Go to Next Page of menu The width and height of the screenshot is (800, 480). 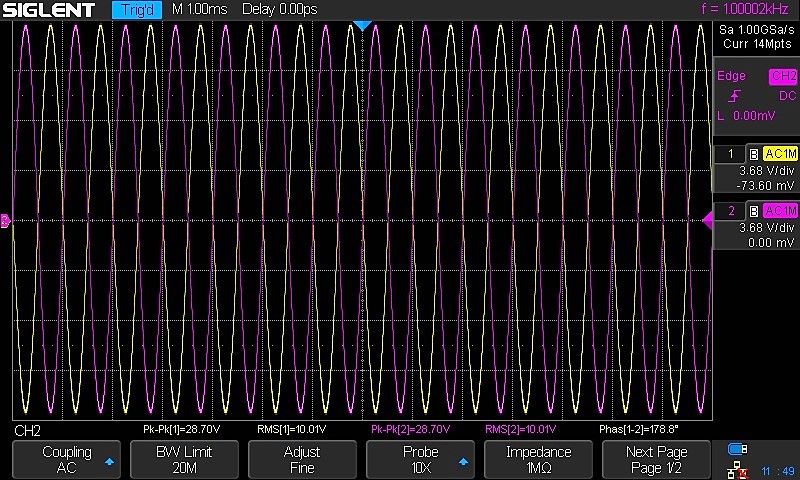click(x=657, y=460)
